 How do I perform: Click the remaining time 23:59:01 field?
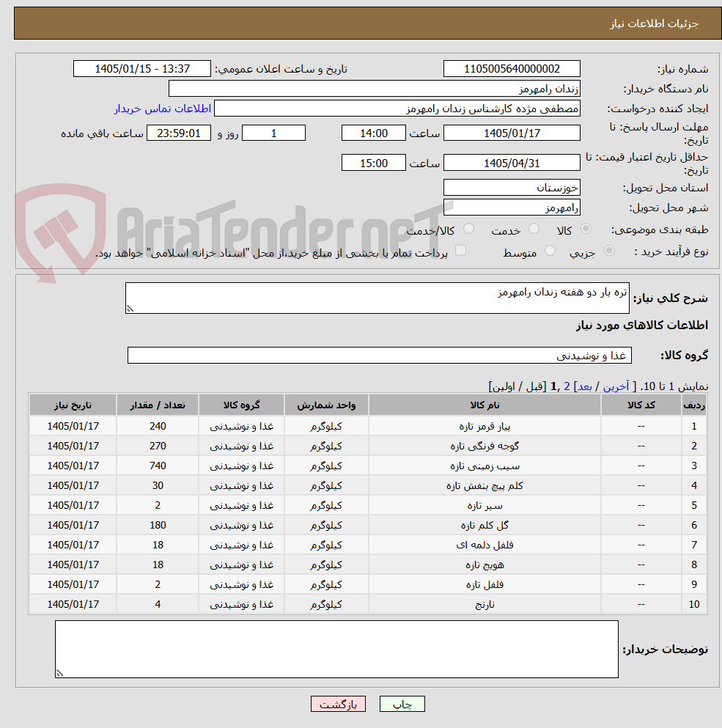(179, 133)
